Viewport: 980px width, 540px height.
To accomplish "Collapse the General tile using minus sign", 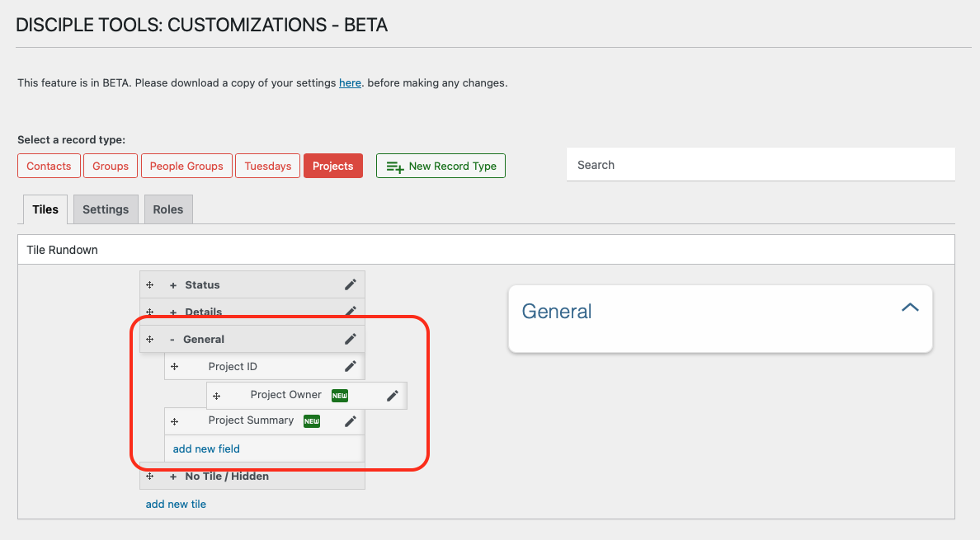I will click(172, 340).
